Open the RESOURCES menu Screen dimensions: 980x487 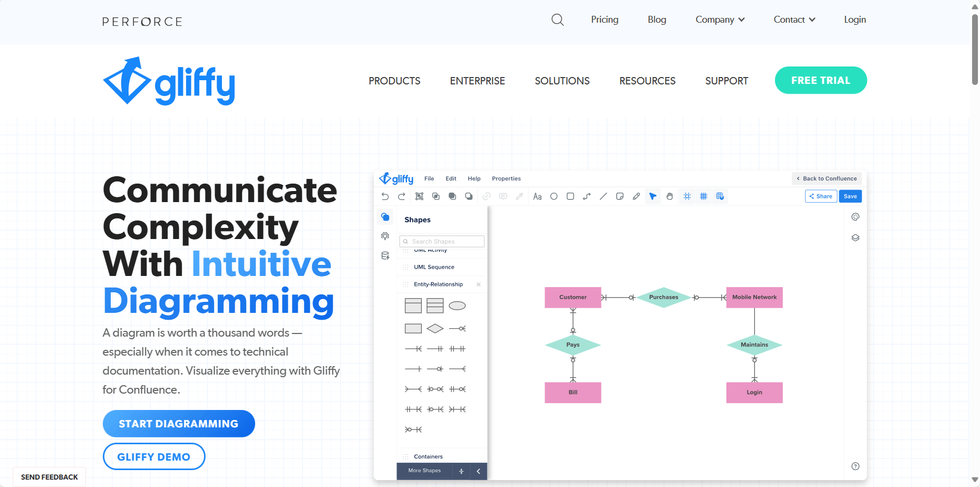pos(647,81)
